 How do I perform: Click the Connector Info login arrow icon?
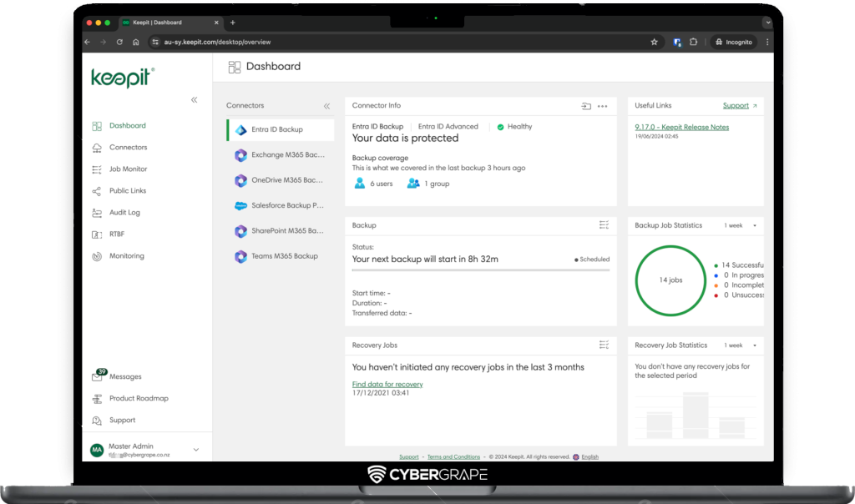coord(586,106)
